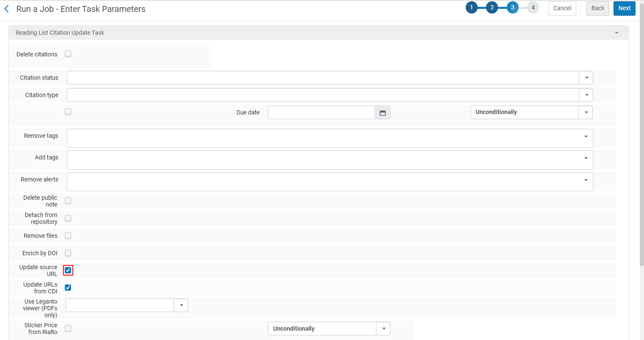The image size is (644, 340).
Task: Open the Use Leganto viewer dropdown
Action: tap(181, 305)
